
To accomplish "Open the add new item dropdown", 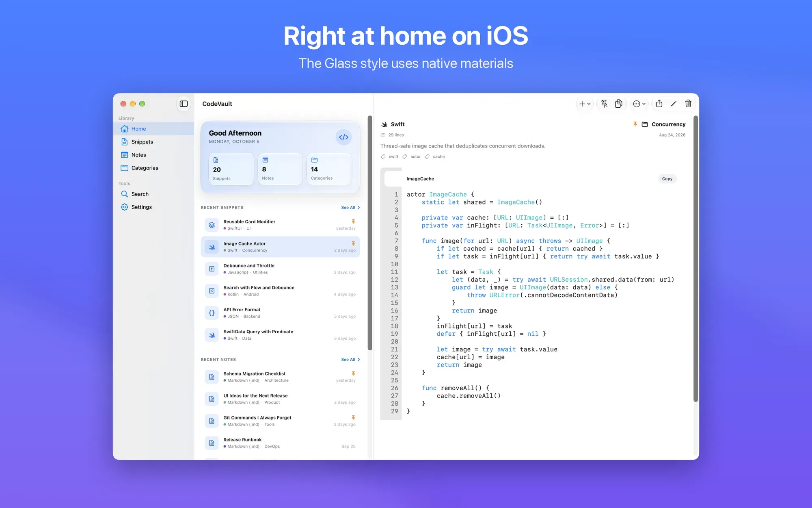I will tap(585, 104).
